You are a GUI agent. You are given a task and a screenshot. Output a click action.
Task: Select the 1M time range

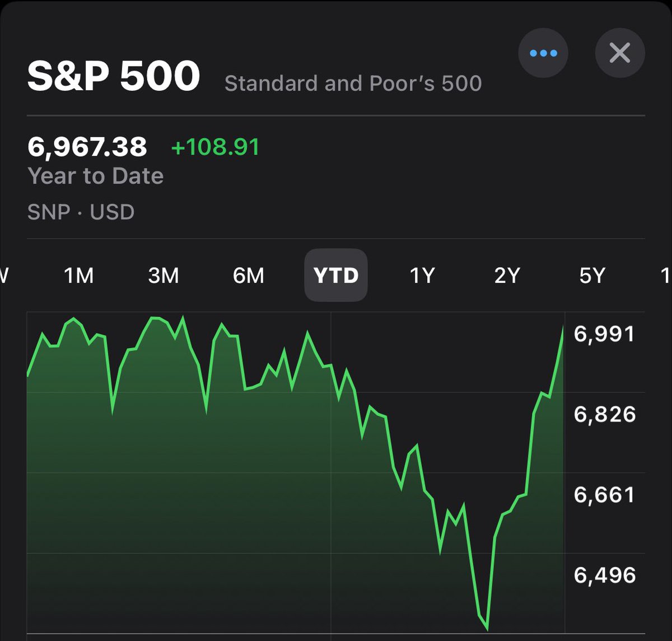(x=78, y=275)
